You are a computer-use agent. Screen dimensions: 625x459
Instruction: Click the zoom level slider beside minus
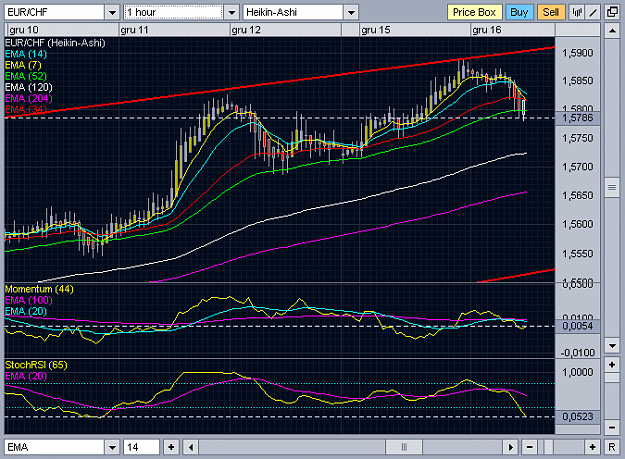[x=548, y=447]
